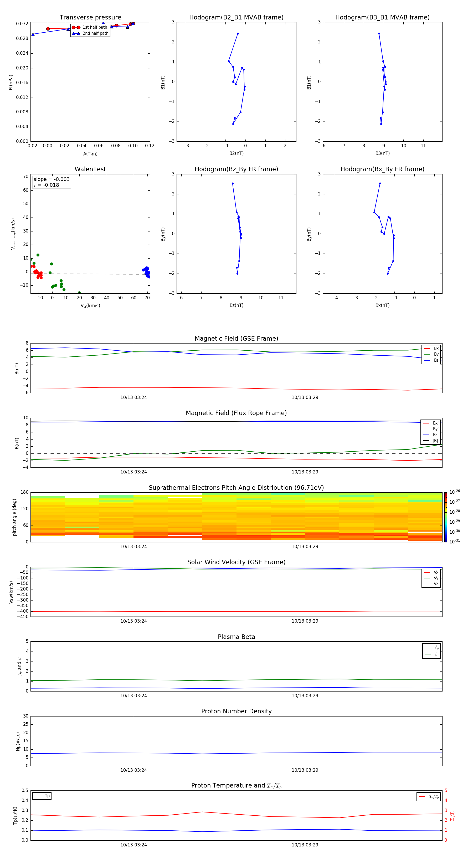Click the red right-side Te/Tp axis label
This screenshot has width=473, height=868.
pyautogui.click(x=453, y=815)
